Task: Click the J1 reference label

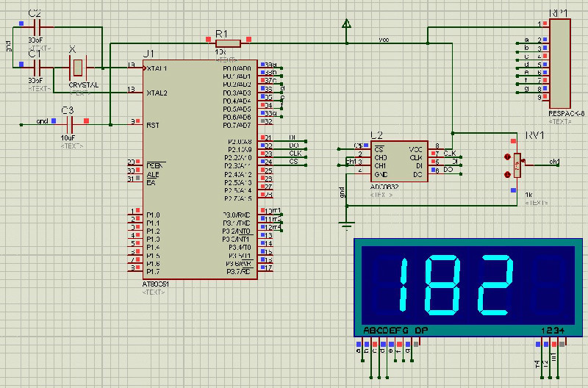Action: pyautogui.click(x=148, y=54)
